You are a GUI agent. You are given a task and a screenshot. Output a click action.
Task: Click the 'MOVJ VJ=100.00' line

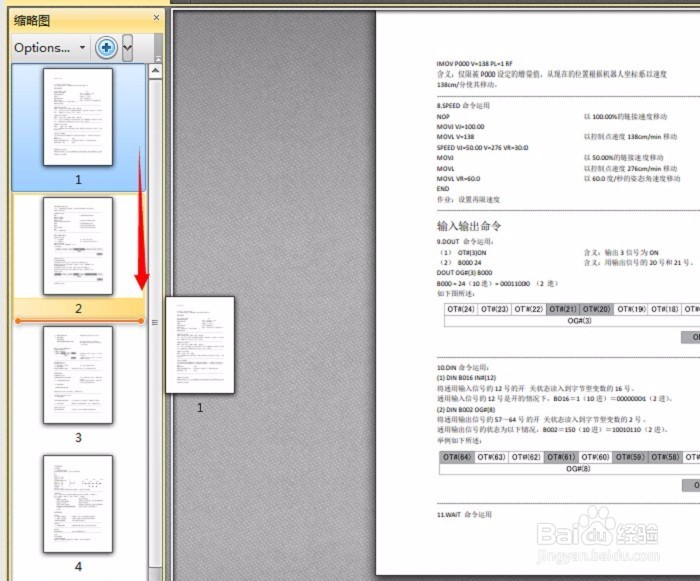[x=460, y=126]
